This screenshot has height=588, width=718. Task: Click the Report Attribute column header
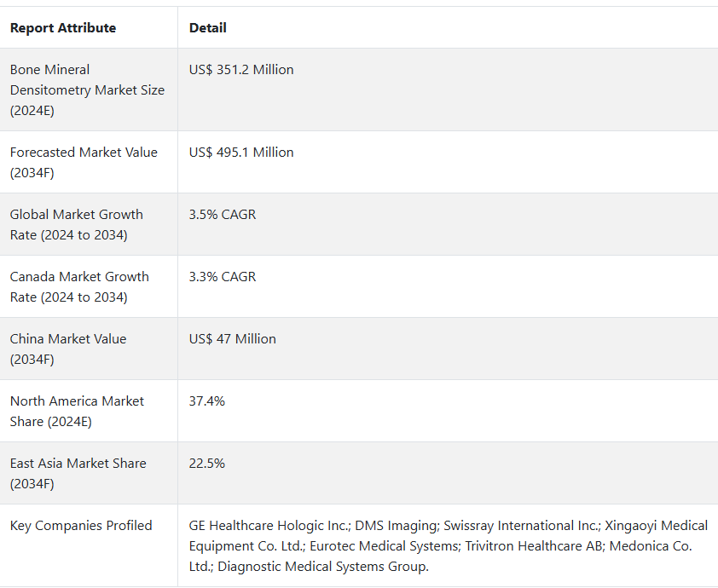[x=63, y=28]
